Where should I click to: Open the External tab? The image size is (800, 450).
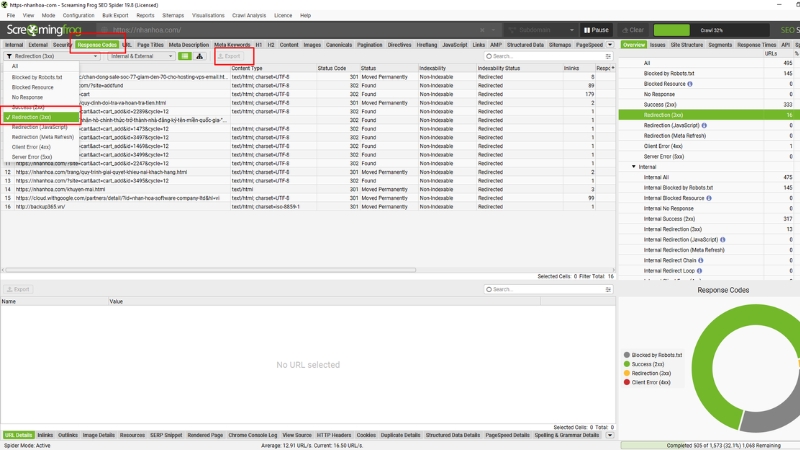tap(38, 45)
